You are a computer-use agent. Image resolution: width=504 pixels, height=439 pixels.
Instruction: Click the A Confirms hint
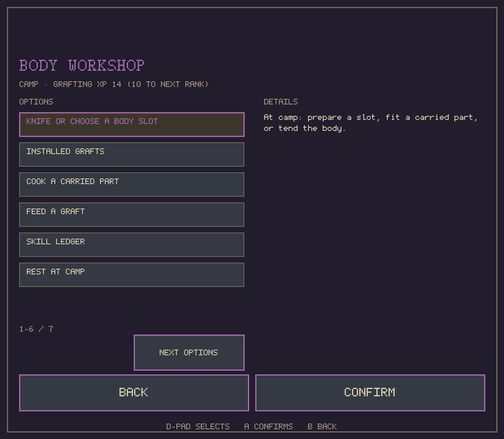coord(269,426)
